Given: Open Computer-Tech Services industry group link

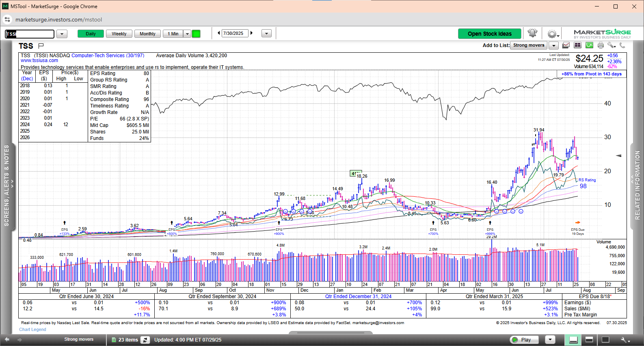Looking at the screenshot, I should (108, 56).
